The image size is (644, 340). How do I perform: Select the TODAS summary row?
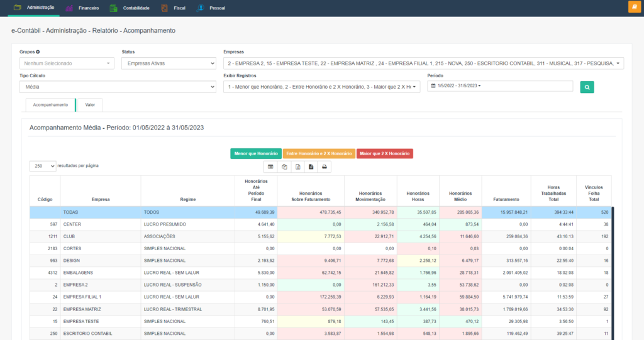[x=320, y=212]
